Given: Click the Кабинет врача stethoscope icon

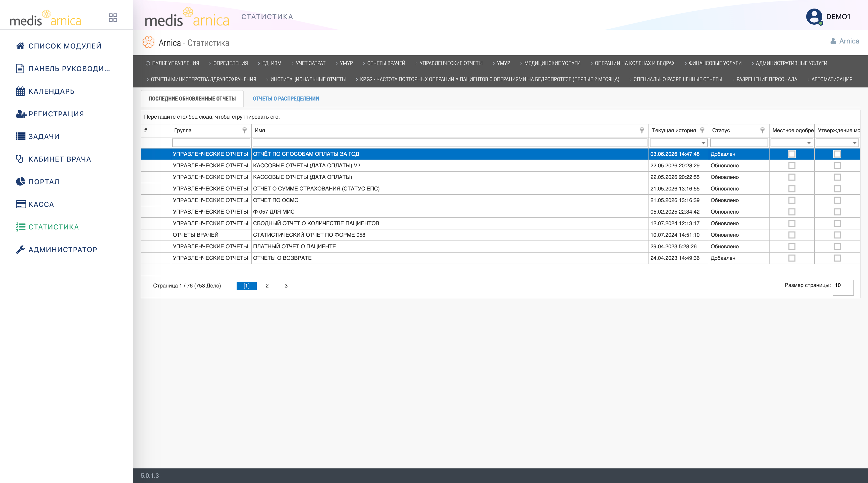Looking at the screenshot, I should 20,159.
